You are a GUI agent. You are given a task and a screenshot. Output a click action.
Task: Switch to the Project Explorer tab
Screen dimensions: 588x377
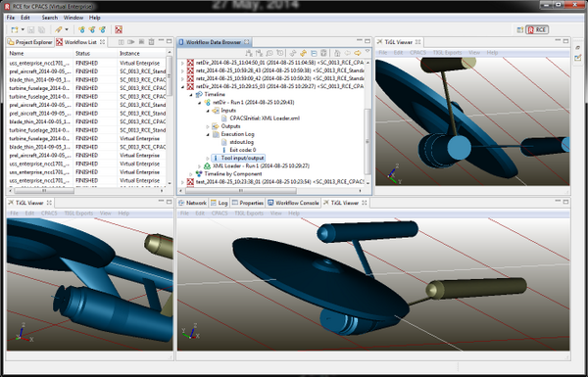point(30,42)
